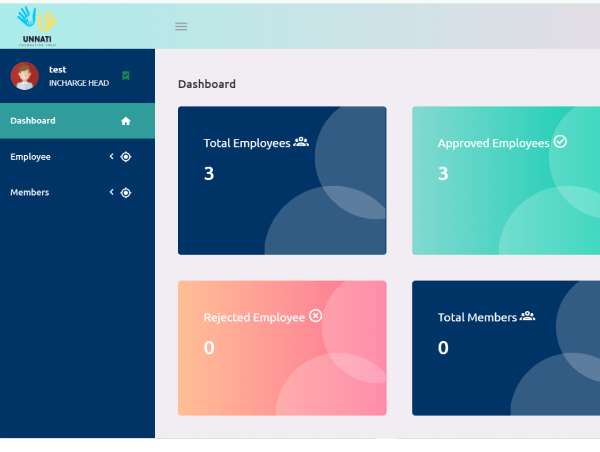
Task: Open the Approved Employees card label
Action: pyautogui.click(x=493, y=143)
